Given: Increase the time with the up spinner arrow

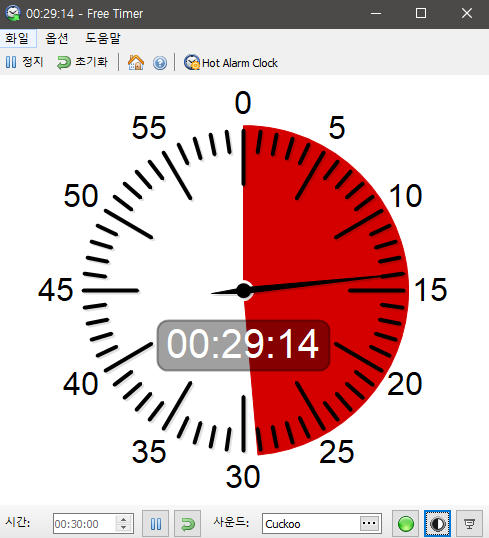Looking at the screenshot, I should [124, 519].
